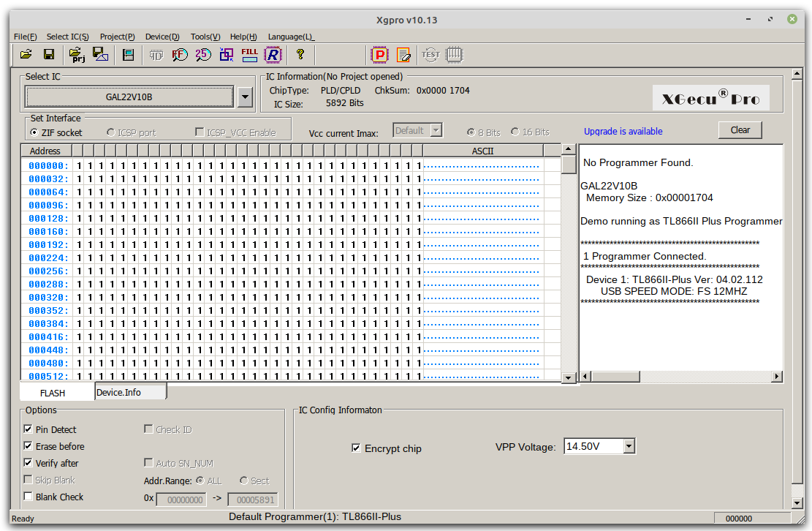This screenshot has width=812, height=531.
Task: Open project with the prj folder icon
Action: [77, 54]
